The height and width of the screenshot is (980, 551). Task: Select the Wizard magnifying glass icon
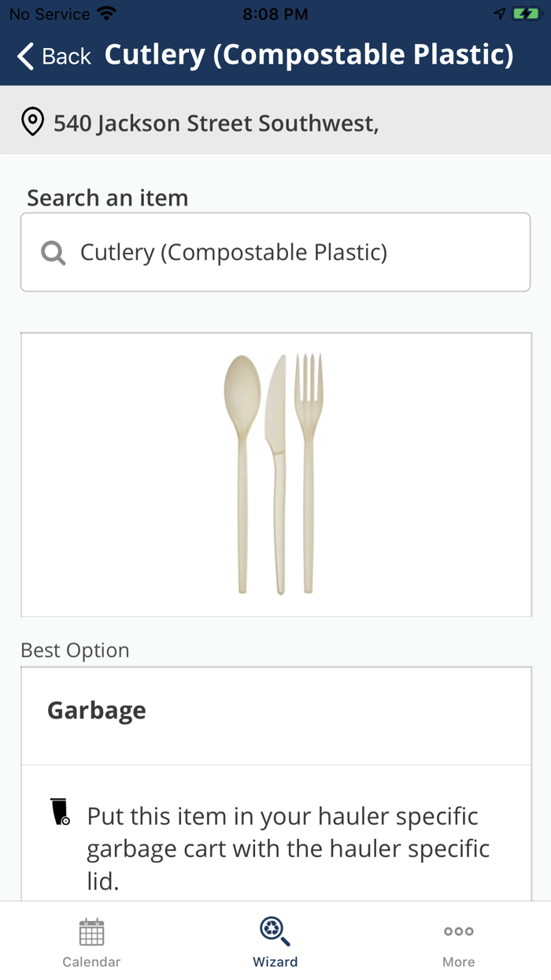pyautogui.click(x=275, y=930)
